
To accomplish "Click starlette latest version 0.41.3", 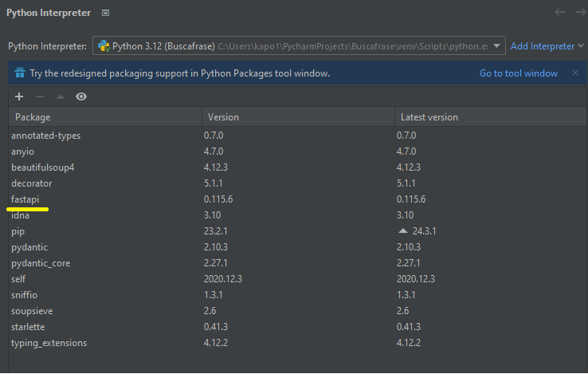I will pyautogui.click(x=409, y=327).
